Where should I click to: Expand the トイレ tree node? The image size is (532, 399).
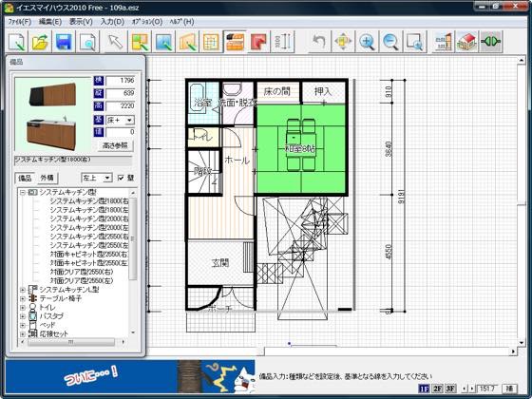click(23, 308)
